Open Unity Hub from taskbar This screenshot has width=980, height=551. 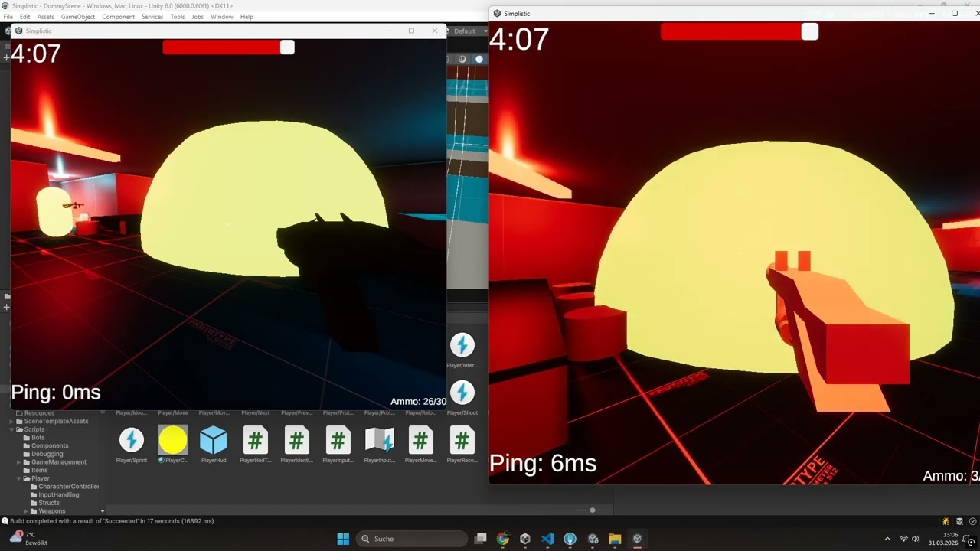525,539
